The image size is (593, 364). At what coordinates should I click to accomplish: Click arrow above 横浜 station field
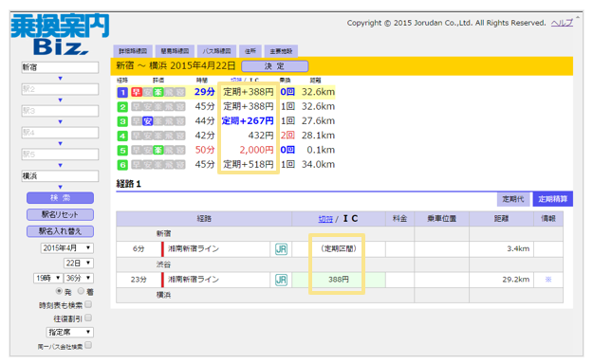60,165
